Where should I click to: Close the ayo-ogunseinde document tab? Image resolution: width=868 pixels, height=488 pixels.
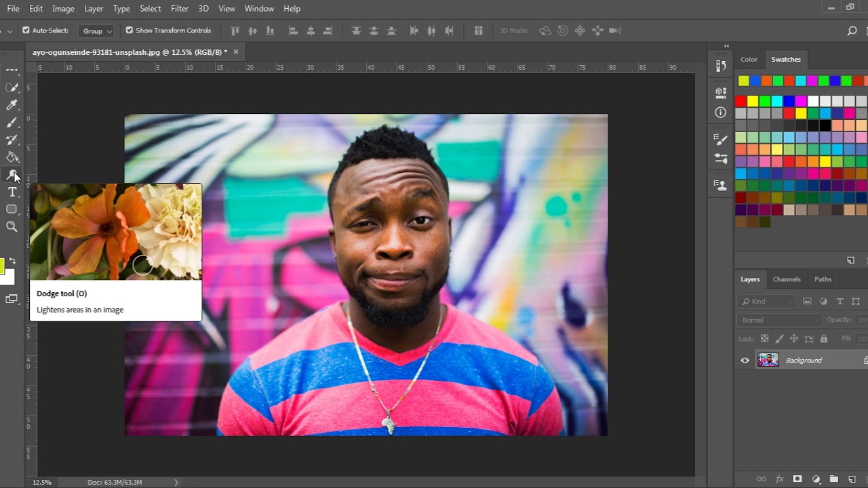(x=236, y=52)
